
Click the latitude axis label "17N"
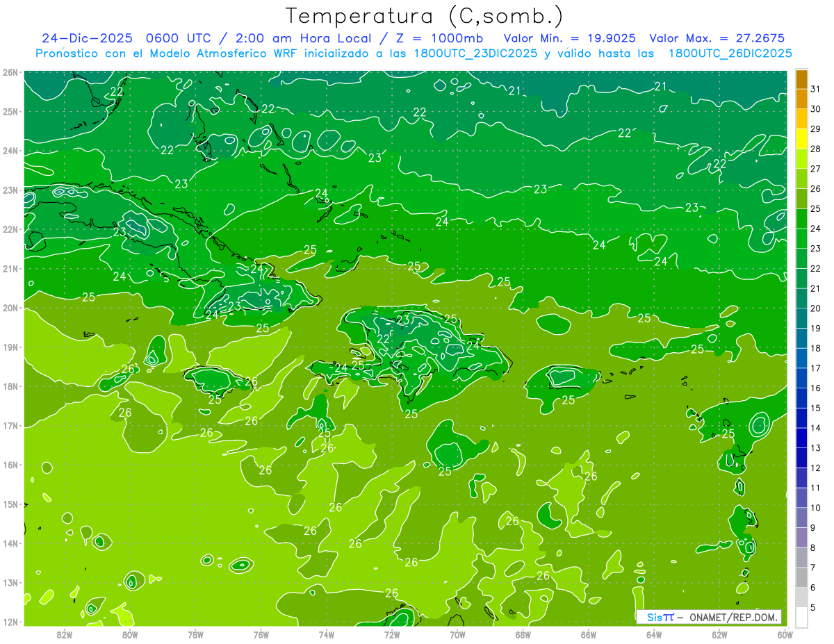(x=10, y=425)
